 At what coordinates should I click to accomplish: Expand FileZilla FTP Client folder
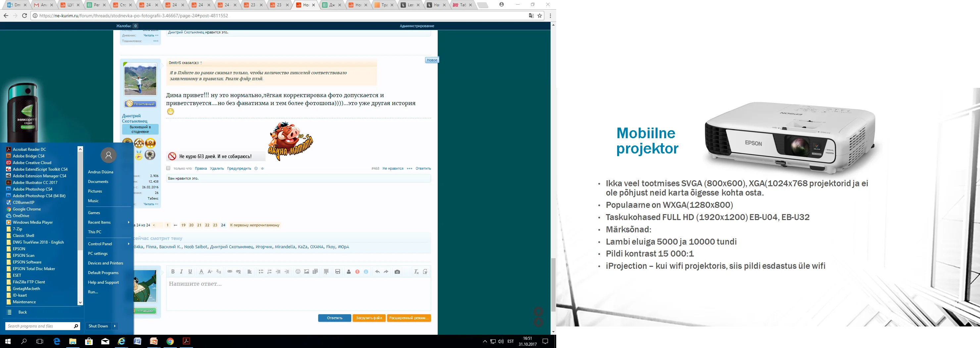[29, 282]
